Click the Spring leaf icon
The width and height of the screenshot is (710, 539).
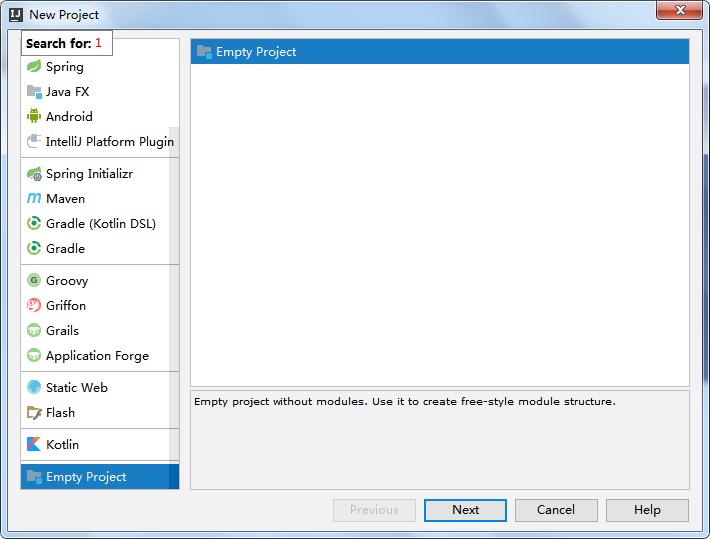click(34, 67)
